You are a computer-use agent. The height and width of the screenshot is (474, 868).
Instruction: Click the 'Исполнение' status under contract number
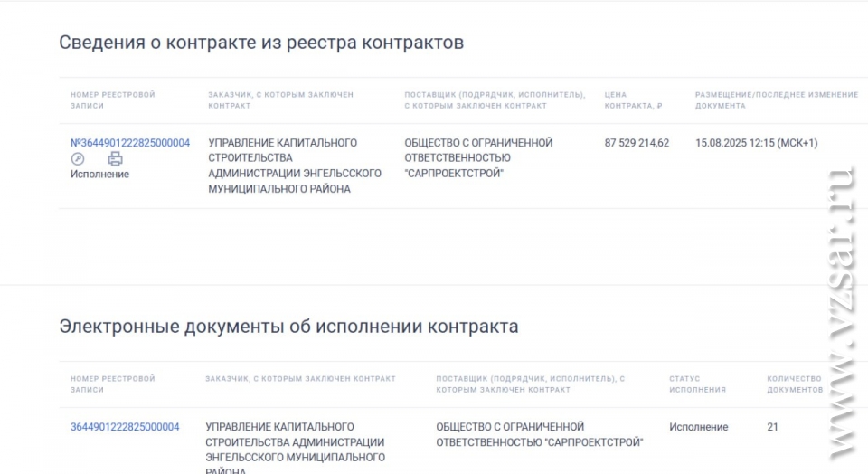point(99,174)
